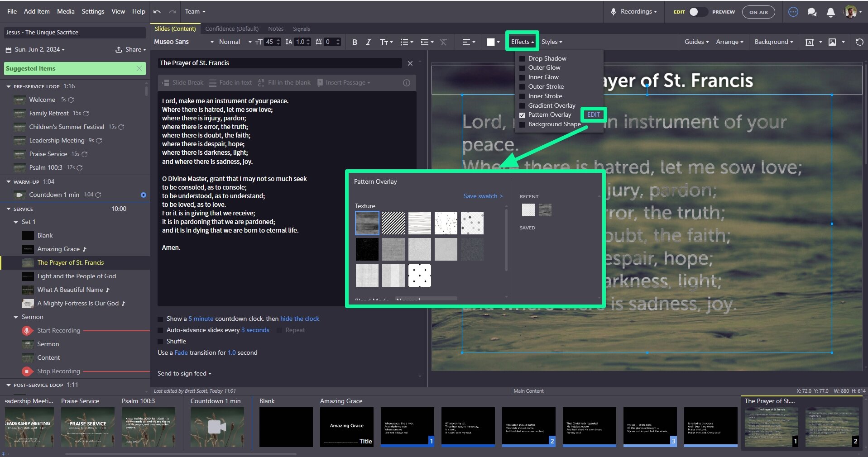
Task: Open the text color swatch
Action: click(493, 42)
